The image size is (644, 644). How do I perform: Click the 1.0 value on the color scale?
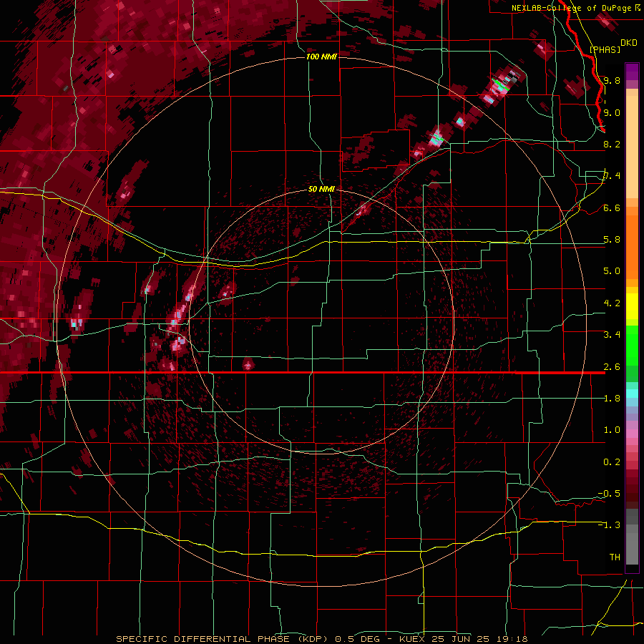point(612,430)
